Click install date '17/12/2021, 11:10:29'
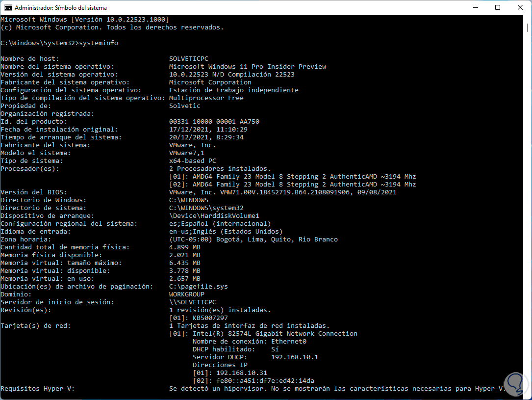532x400 pixels. [208, 130]
